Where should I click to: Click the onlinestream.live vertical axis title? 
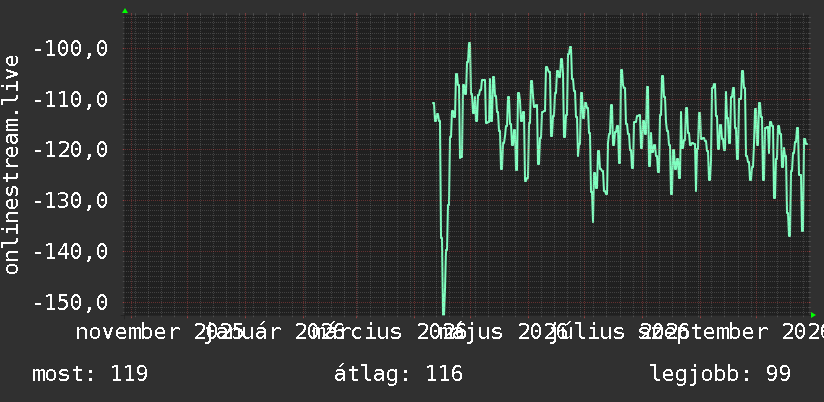coord(11,164)
